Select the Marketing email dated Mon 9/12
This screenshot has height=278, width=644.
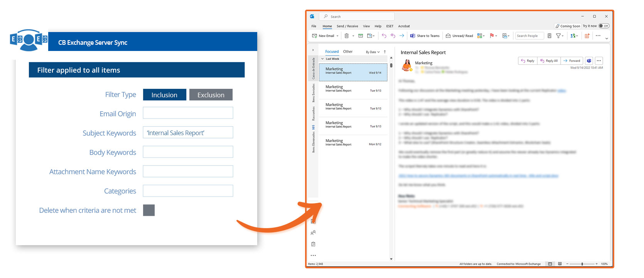click(x=353, y=144)
